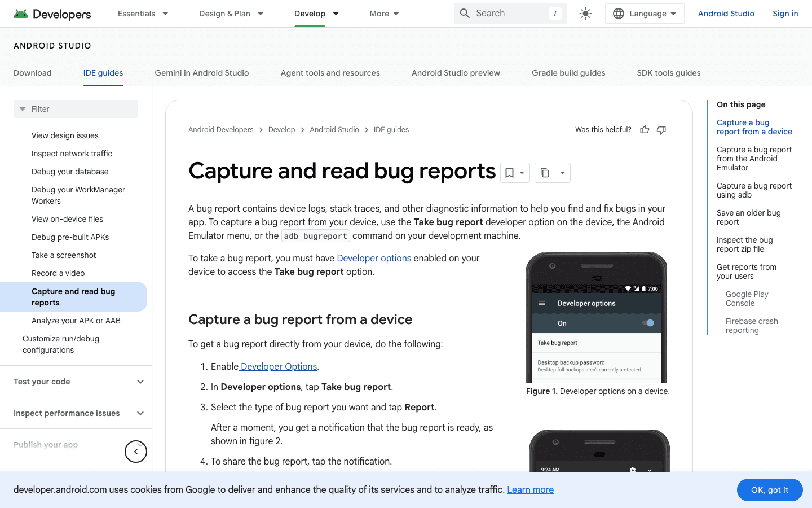The image size is (812, 508).
Task: Open the Download tab
Action: (x=32, y=73)
